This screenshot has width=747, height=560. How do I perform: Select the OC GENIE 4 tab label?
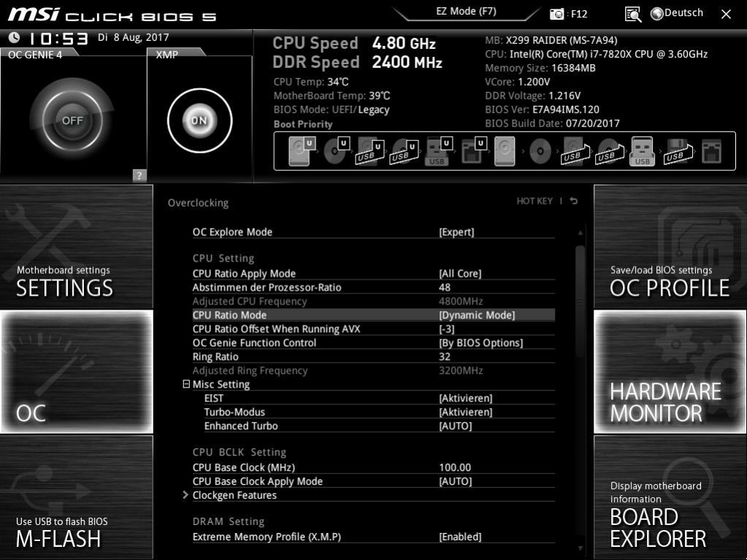pyautogui.click(x=35, y=55)
